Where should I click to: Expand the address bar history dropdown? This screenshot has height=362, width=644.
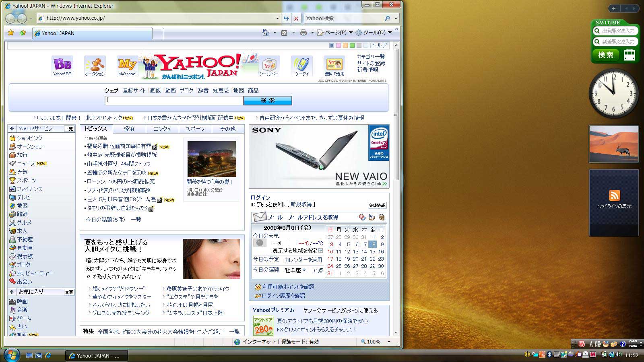point(277,18)
